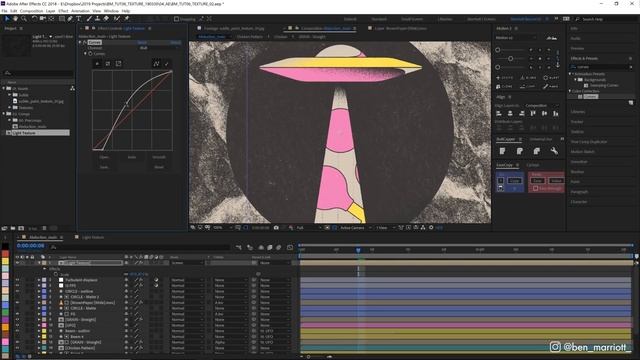Click the Copy button in EaseCopy panel
This screenshot has height=360, width=640.
[514, 180]
